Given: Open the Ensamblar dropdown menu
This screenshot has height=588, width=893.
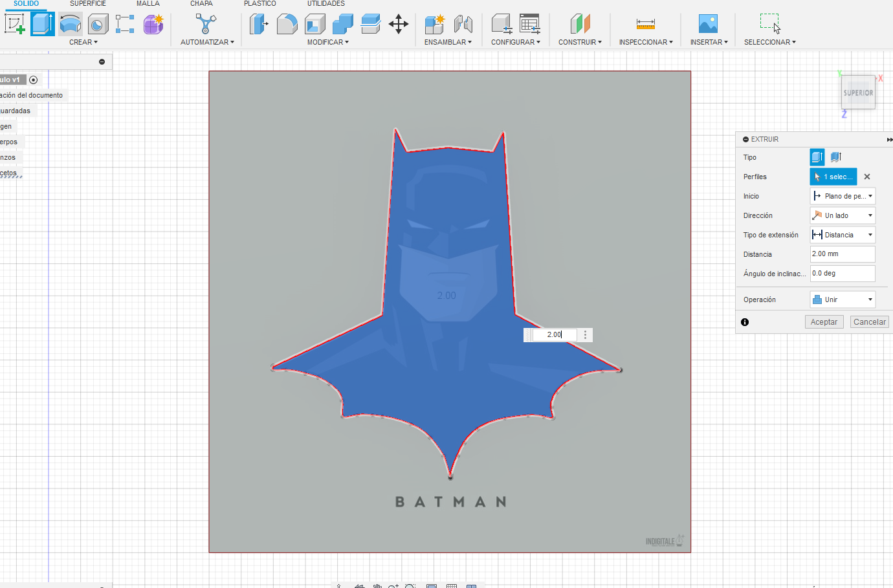Looking at the screenshot, I should tap(448, 42).
